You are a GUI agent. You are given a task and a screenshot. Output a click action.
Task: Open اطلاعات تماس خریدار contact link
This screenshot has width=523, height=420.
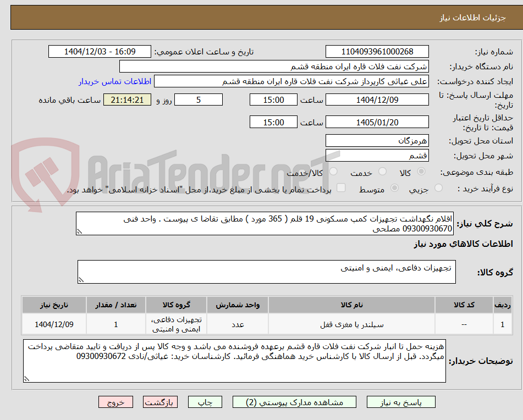tap(115, 82)
